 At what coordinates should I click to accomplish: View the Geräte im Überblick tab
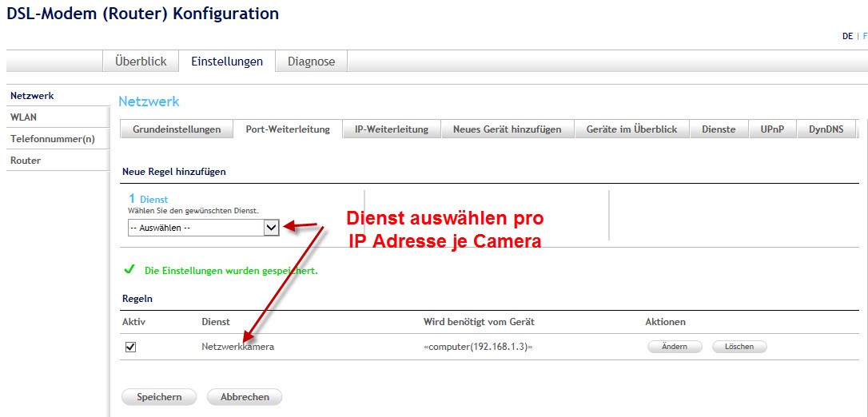(x=631, y=129)
